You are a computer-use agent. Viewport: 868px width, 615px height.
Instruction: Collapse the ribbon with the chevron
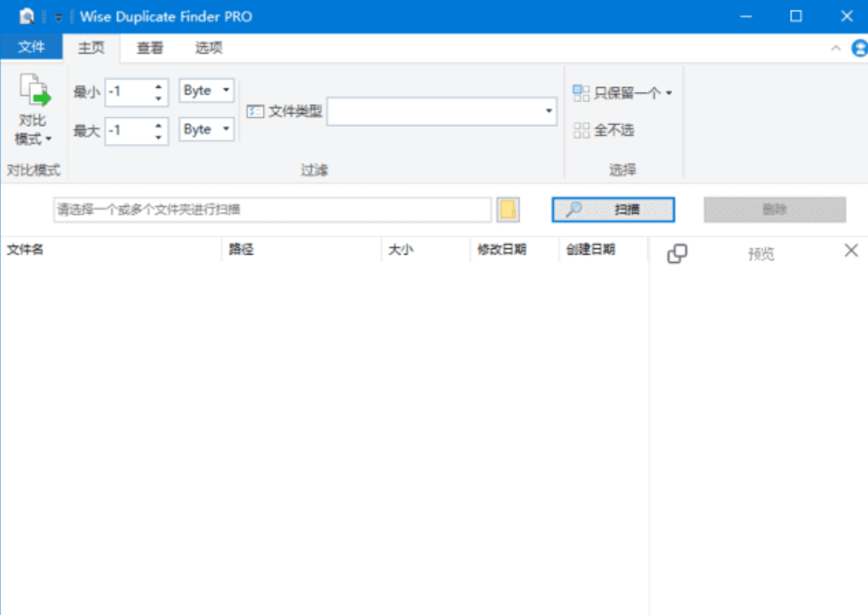coord(836,48)
